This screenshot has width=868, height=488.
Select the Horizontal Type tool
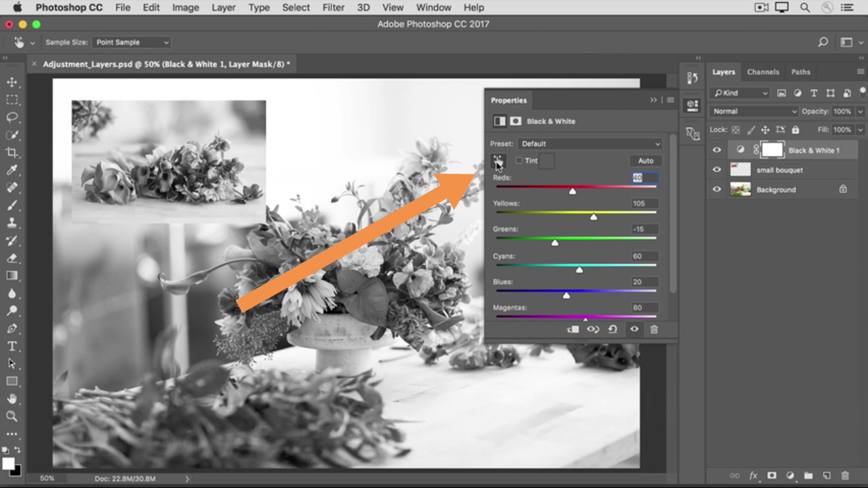point(12,346)
